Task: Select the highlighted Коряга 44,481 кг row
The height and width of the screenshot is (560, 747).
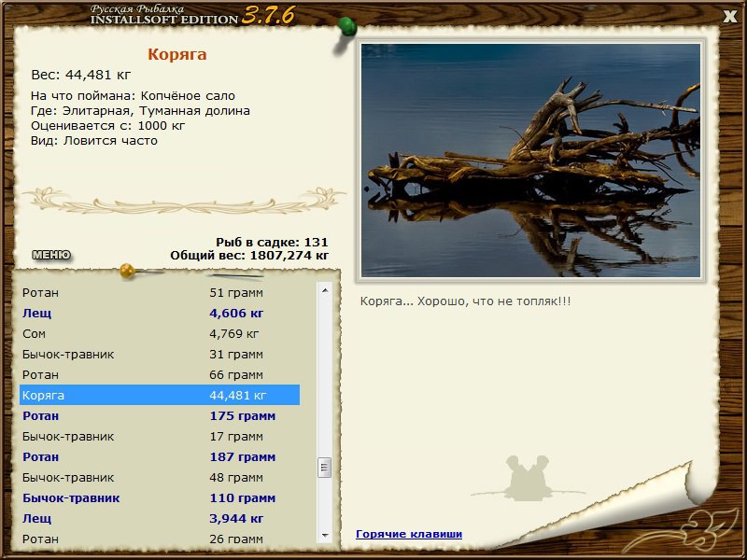Action: [160, 395]
